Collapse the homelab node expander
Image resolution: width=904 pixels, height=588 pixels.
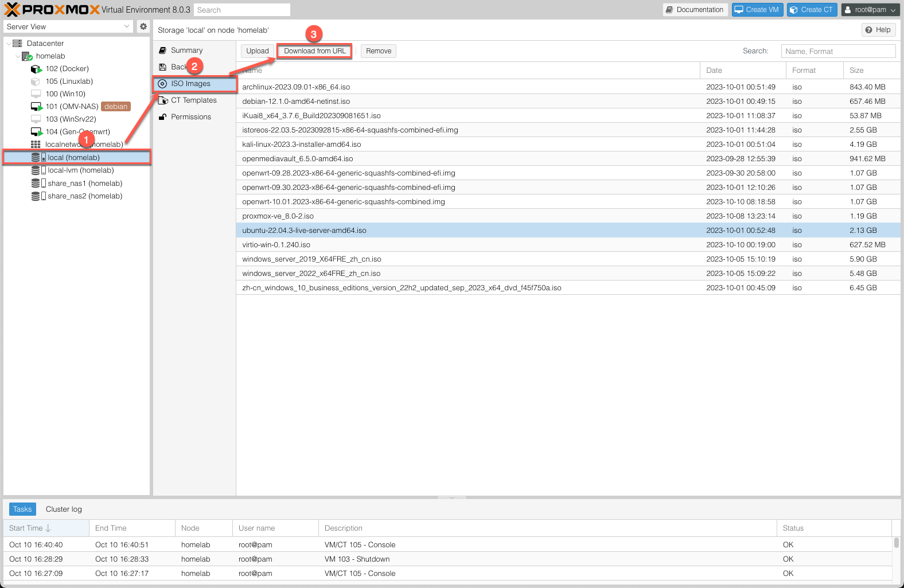click(x=17, y=56)
